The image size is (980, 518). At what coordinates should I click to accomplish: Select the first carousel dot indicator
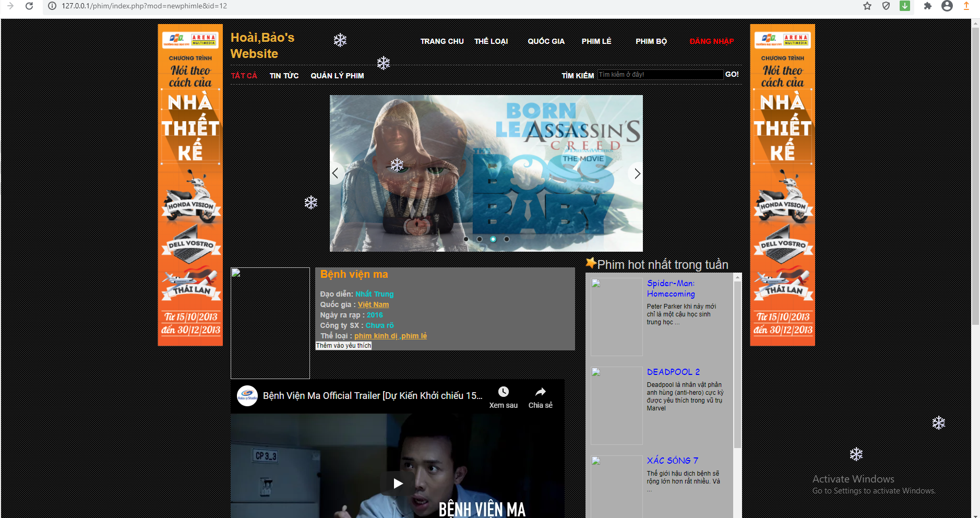[x=466, y=239]
